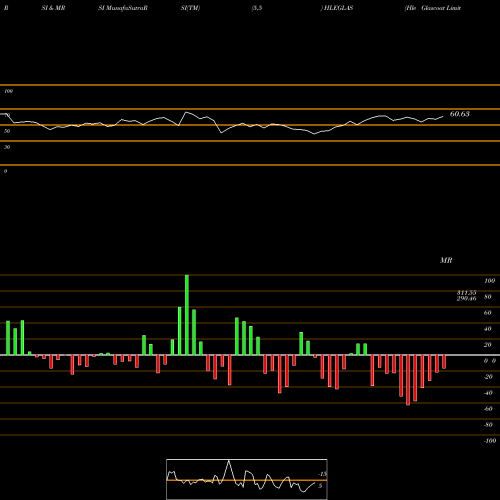
Task: Click the -60 label on MR axis
Action: [x=488, y=409]
